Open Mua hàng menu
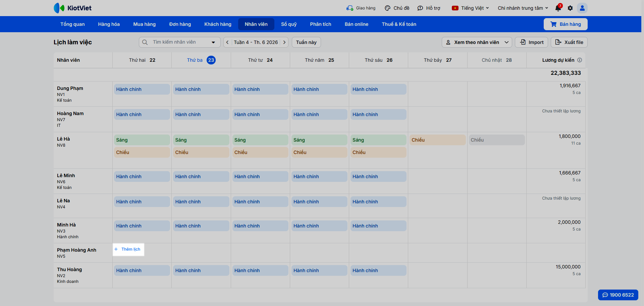This screenshot has width=644, height=306. point(144,24)
